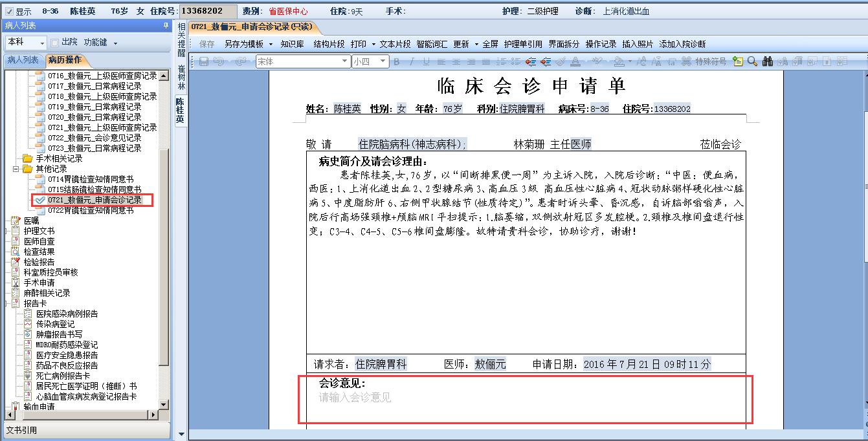The height and width of the screenshot is (441, 868).
Task: Click the 死亡病例报告卡 shield icon
Action: coord(28,376)
